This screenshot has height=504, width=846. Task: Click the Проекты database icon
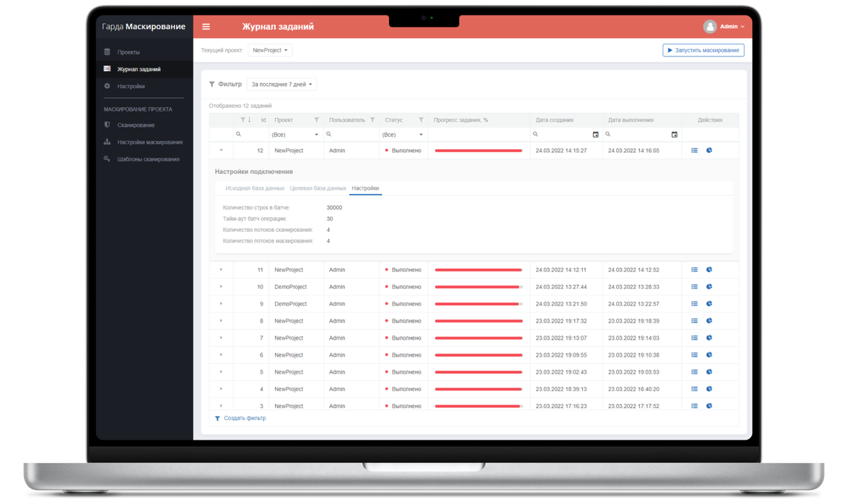coord(107,52)
